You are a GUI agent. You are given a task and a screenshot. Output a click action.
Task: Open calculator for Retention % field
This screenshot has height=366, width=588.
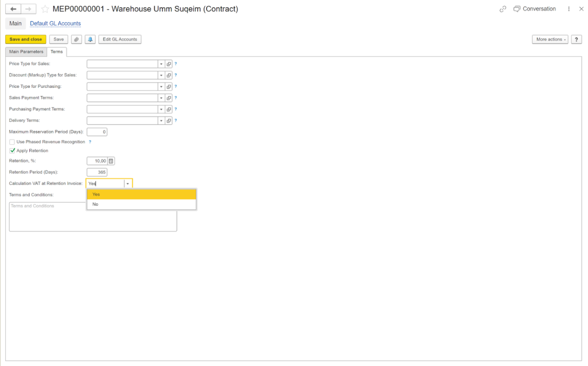point(111,161)
